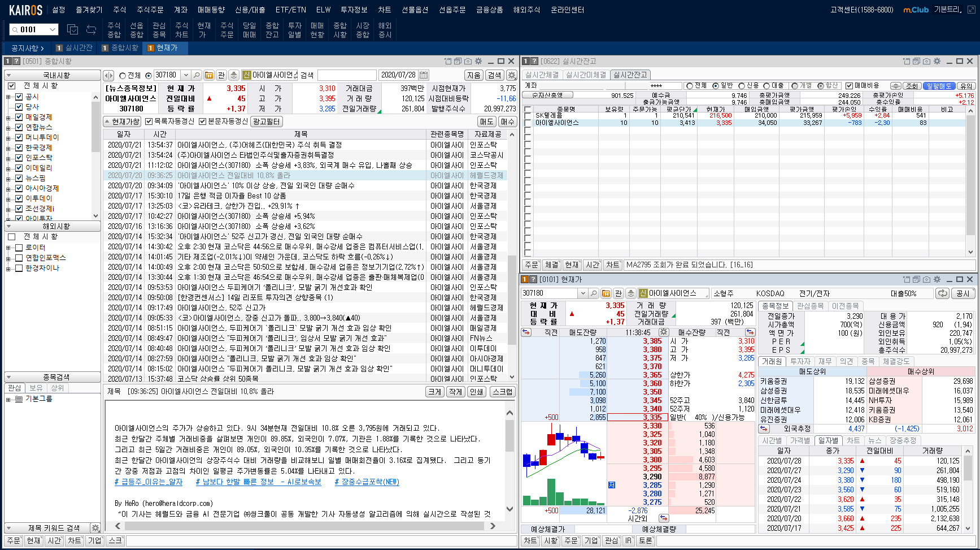Collapse the 종목검색 section

pos(9,377)
